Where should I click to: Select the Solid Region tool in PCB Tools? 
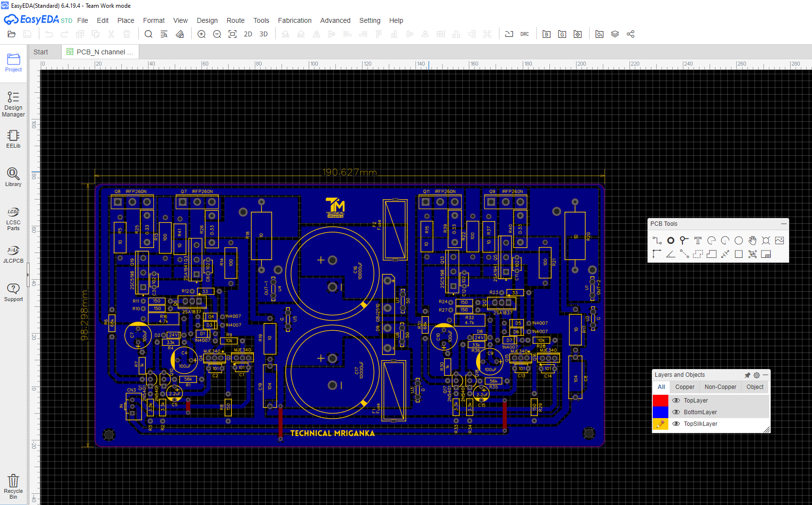coord(712,254)
